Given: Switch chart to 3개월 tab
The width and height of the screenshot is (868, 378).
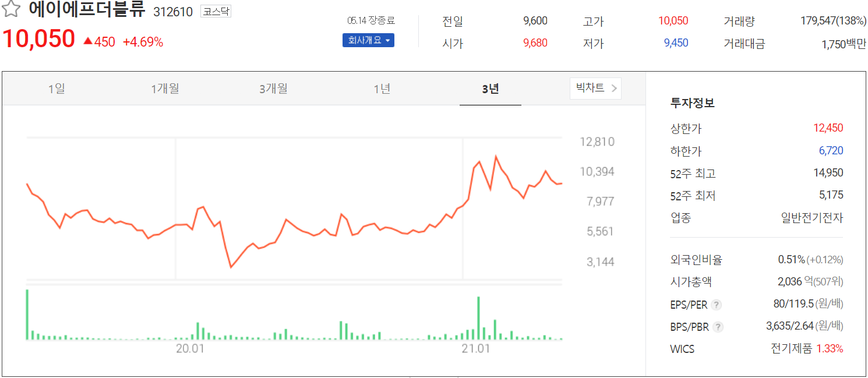Looking at the screenshot, I should 273,89.
